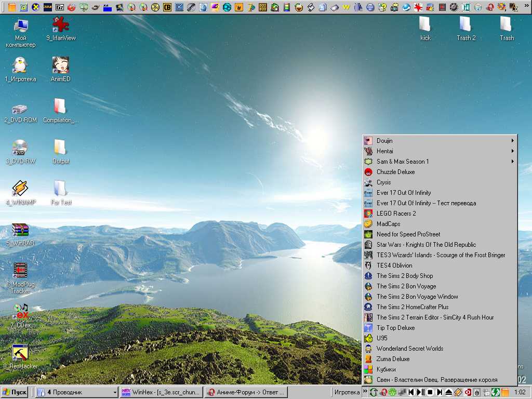The width and height of the screenshot is (532, 399).
Task: Click the @ mail icon in top toolbar
Action: (23, 7)
